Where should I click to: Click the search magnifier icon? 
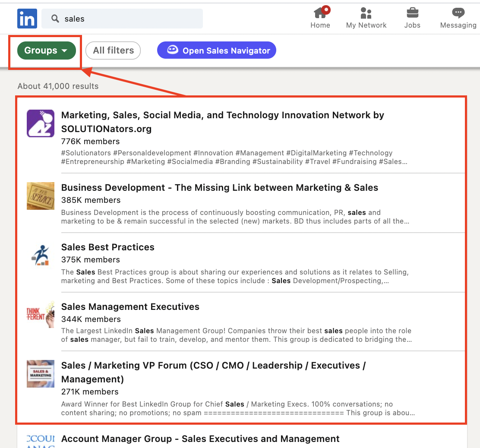(55, 19)
